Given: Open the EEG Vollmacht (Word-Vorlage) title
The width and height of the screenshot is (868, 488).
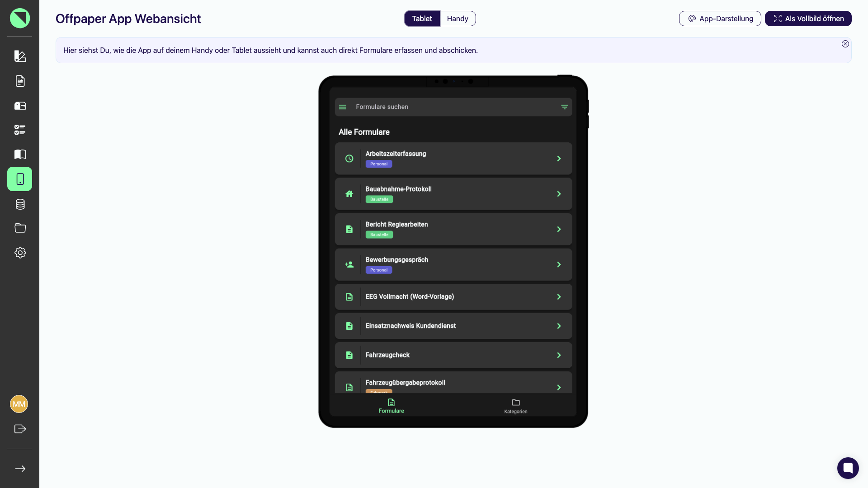Looking at the screenshot, I should 410,296.
